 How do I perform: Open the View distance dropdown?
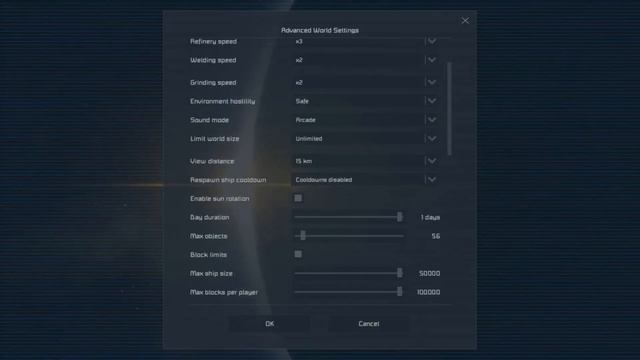tap(366, 161)
